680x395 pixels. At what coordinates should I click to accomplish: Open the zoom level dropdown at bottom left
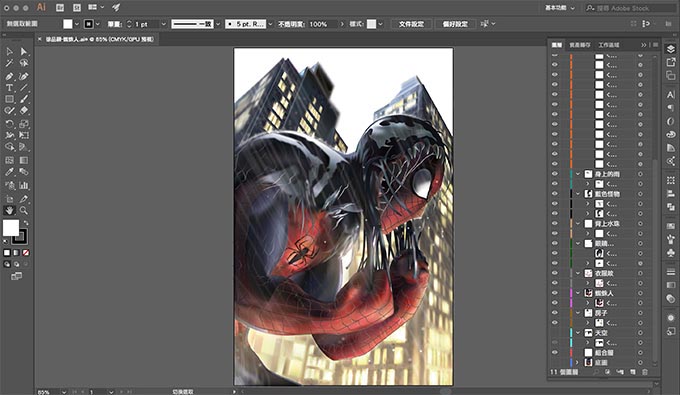click(x=64, y=392)
